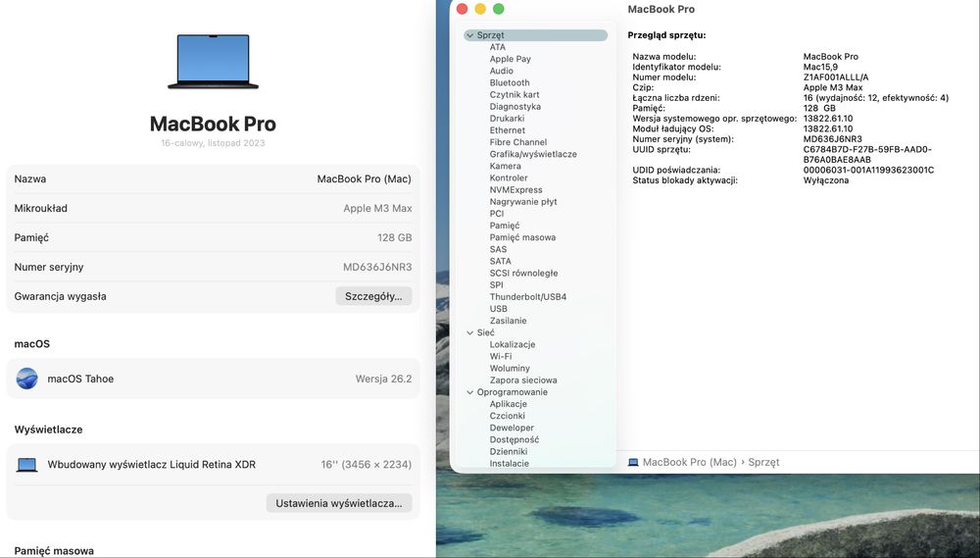The image size is (980, 558).
Task: Select Instalacje in the sidebar
Action: (x=510, y=464)
